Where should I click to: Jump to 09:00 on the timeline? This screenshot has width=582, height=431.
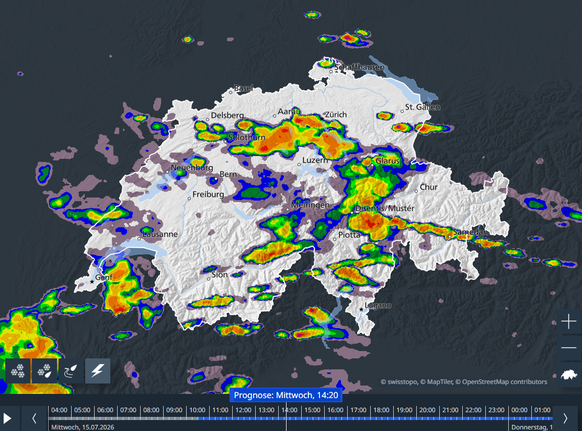174,410
